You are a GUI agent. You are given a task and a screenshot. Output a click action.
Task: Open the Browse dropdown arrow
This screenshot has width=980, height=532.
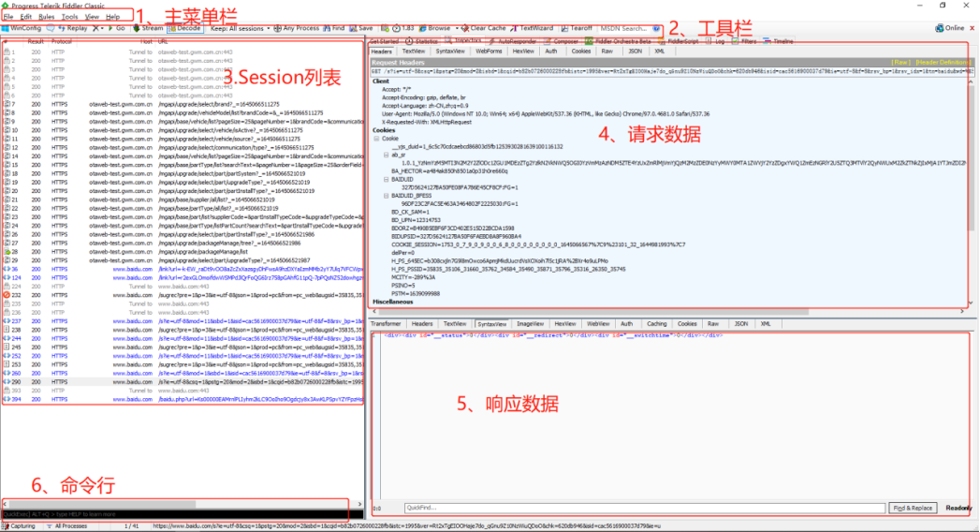[x=456, y=28]
